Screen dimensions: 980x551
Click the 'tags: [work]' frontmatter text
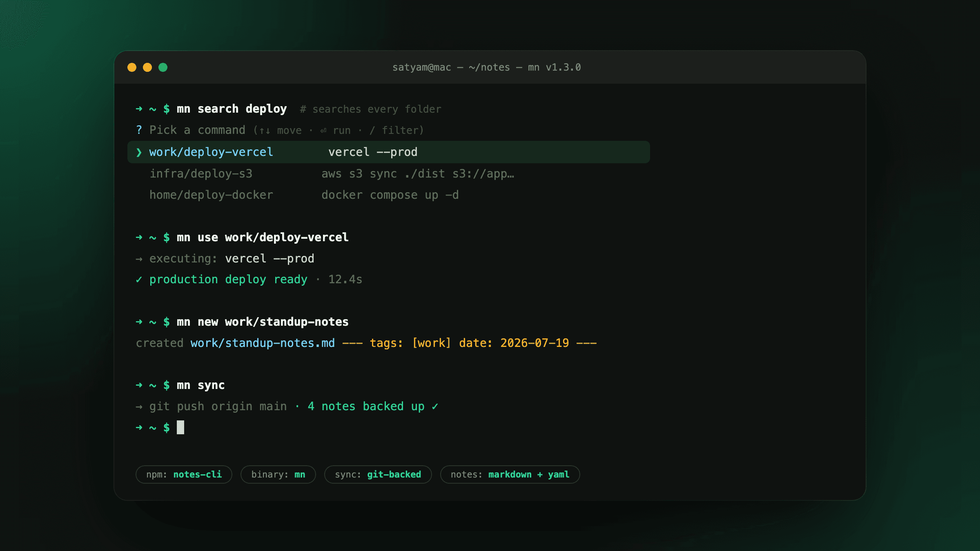tap(410, 343)
